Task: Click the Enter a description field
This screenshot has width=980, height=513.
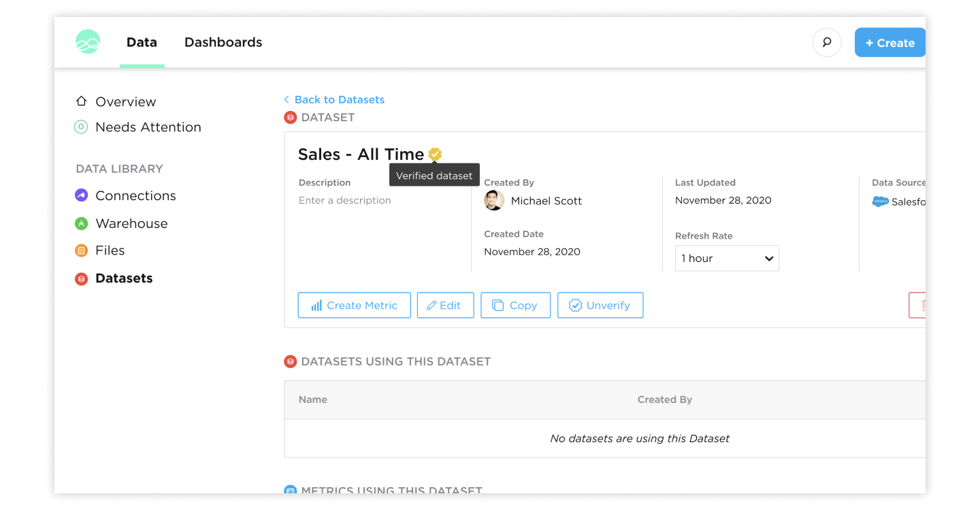Action: coord(345,201)
